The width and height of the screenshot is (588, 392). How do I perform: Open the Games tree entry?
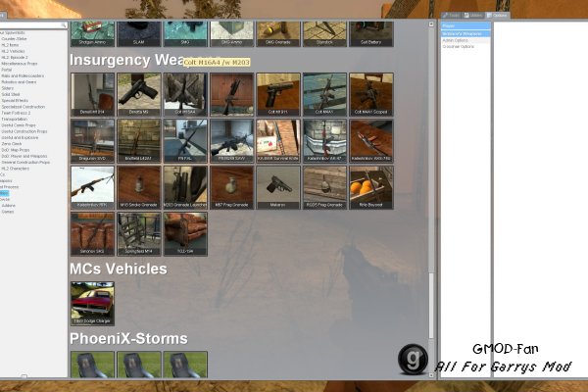(8, 212)
